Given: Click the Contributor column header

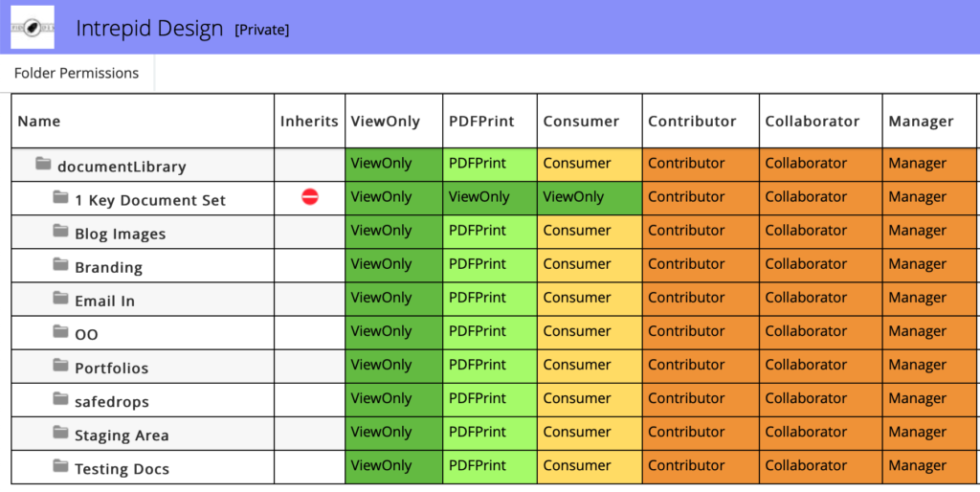Looking at the screenshot, I should (x=692, y=122).
